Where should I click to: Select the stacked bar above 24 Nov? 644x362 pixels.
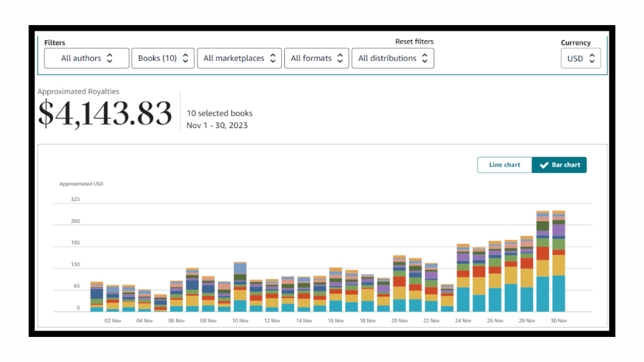coord(463,280)
